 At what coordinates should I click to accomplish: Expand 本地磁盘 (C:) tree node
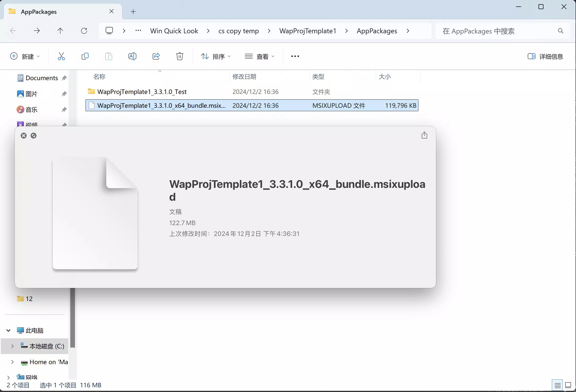tap(12, 346)
